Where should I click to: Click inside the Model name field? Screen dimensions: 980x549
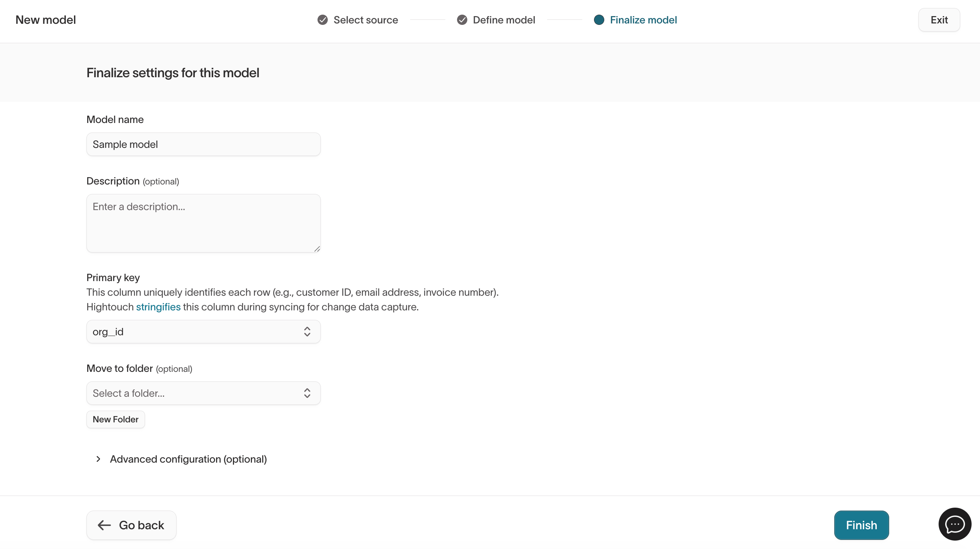(203, 144)
